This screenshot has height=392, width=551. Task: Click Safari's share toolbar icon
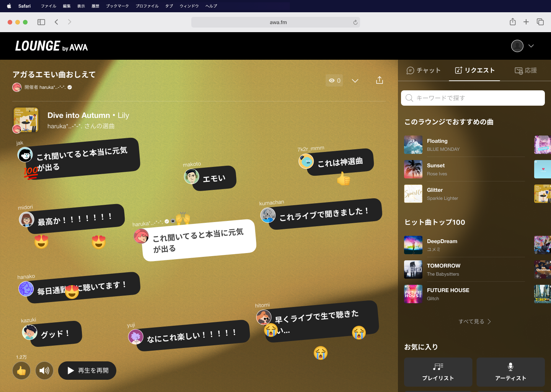(x=513, y=22)
